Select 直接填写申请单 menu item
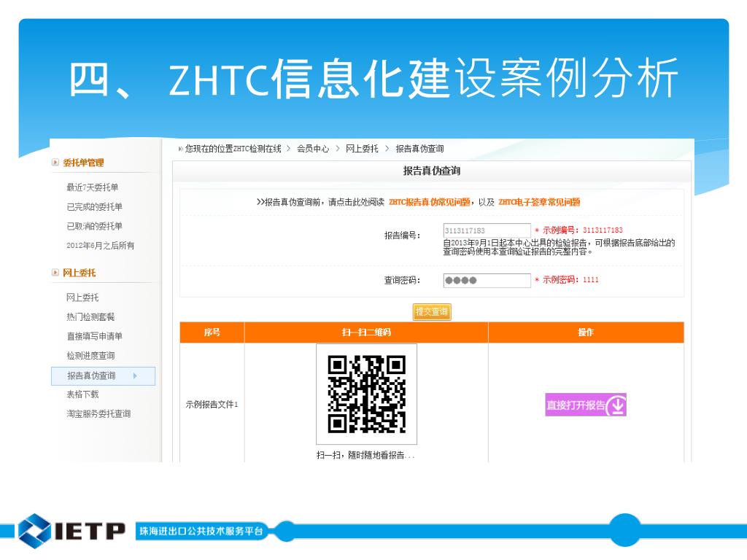 coord(94,336)
